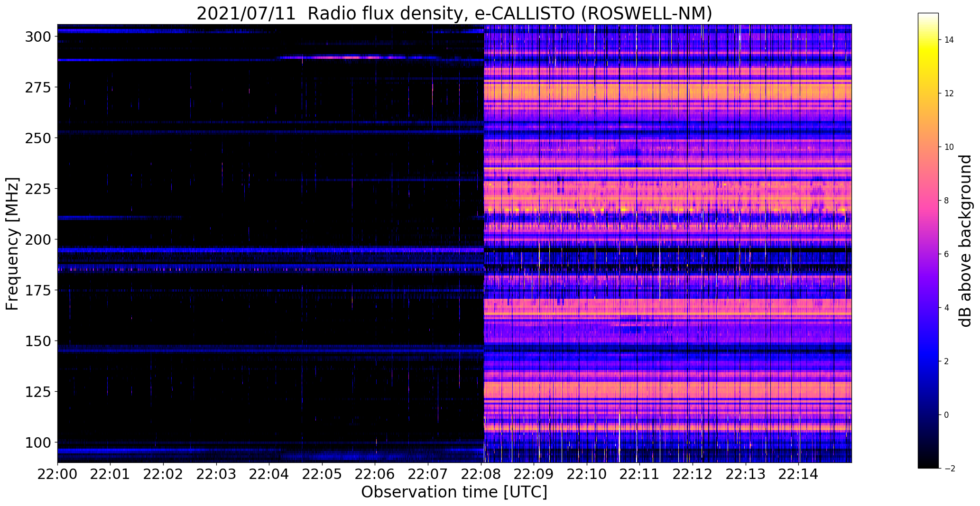
Task: Click colorbar tick value 2
Action: pyautogui.click(x=946, y=361)
